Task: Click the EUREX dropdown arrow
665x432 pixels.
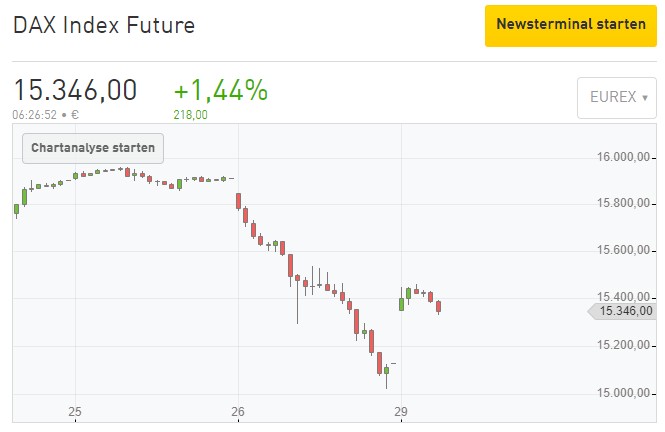Action: pyautogui.click(x=645, y=98)
